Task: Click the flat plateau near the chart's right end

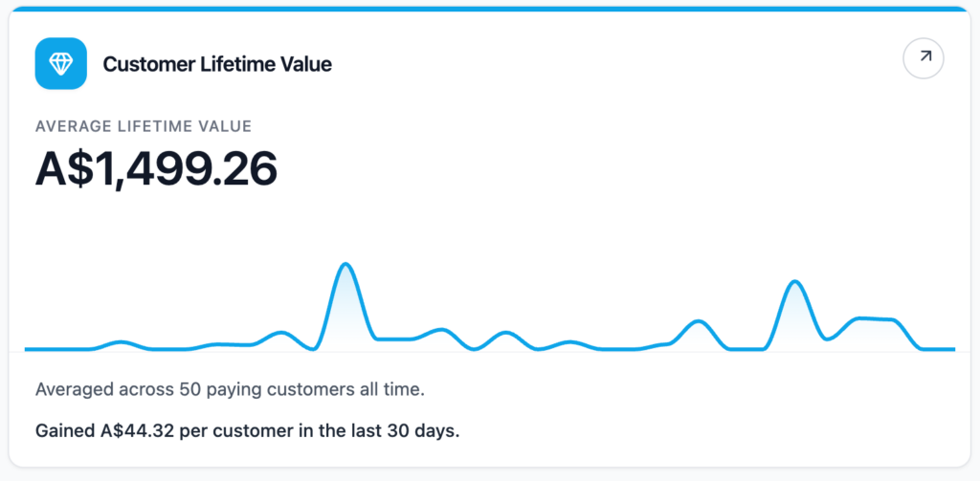Action: [x=876, y=318]
